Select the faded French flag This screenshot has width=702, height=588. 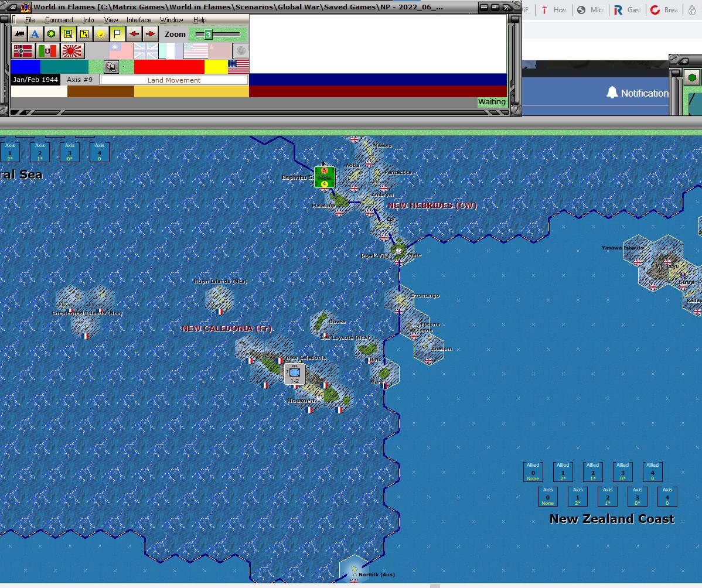(170, 51)
